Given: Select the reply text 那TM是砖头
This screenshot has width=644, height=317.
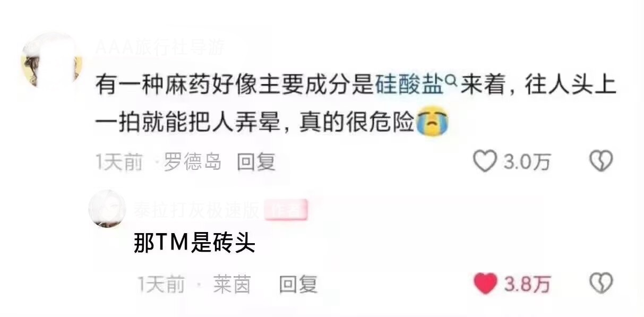Looking at the screenshot, I should [195, 244].
